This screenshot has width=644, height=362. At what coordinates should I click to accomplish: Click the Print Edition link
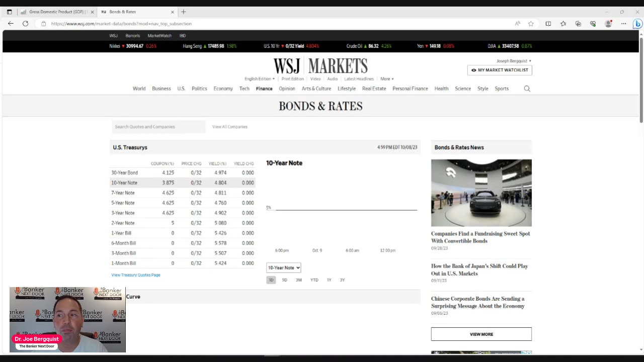[x=292, y=79]
